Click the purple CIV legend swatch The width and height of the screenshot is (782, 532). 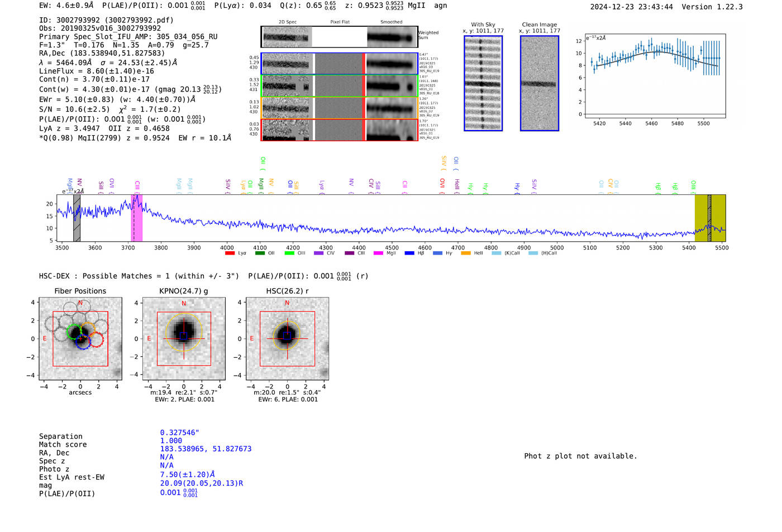pos(319,253)
